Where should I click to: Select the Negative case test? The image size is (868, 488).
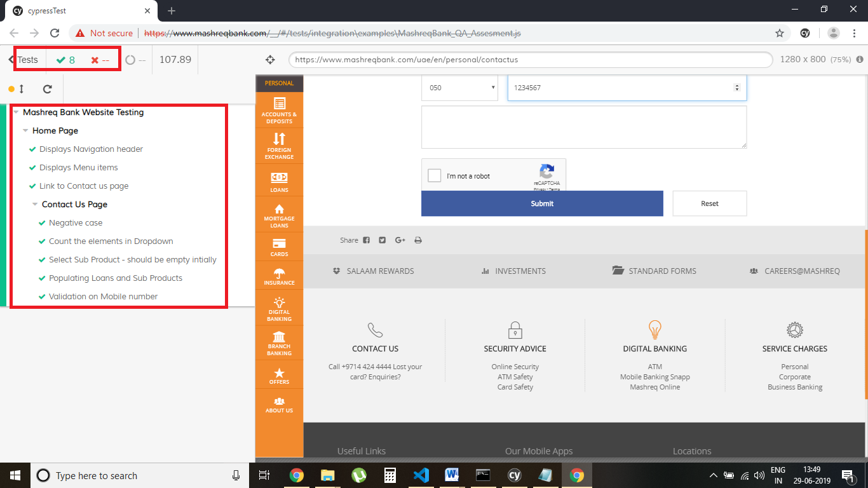coord(76,223)
